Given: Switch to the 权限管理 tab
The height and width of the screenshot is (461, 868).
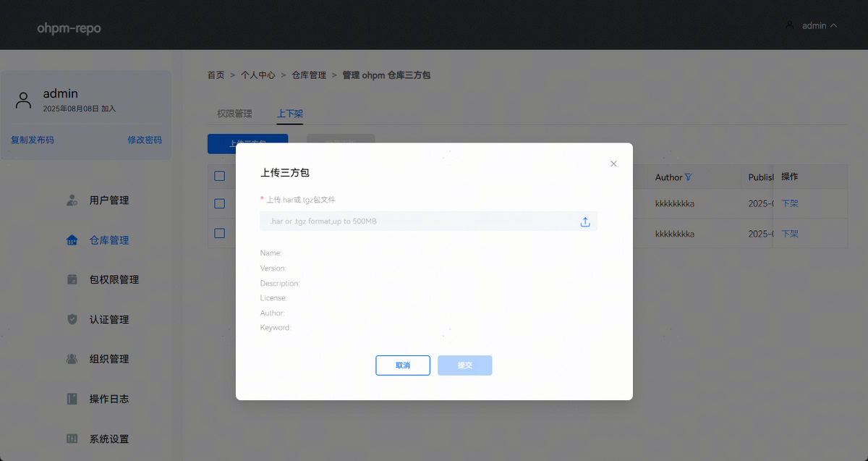Looking at the screenshot, I should coord(234,114).
